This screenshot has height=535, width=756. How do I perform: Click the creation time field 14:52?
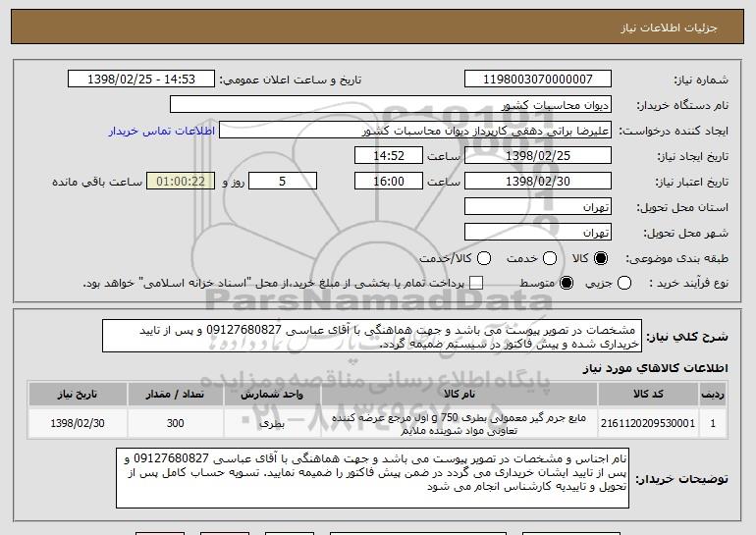[389, 156]
